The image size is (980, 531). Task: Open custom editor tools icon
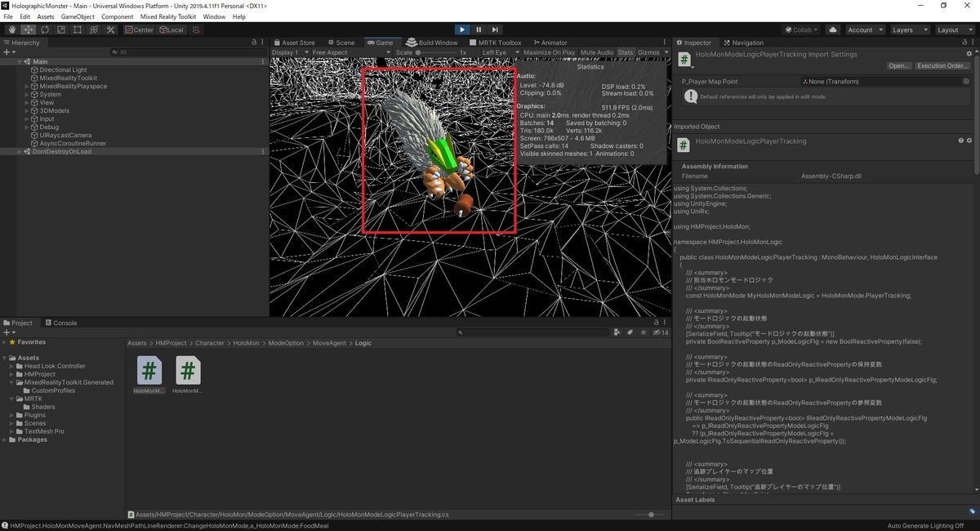(x=109, y=29)
